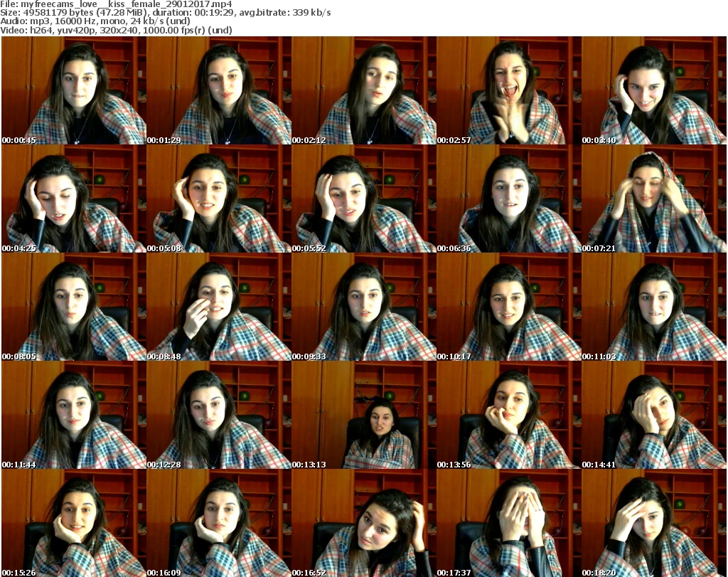
Task: Click the Audio line reading mp3, 16000 Hz
Action: pos(96,21)
